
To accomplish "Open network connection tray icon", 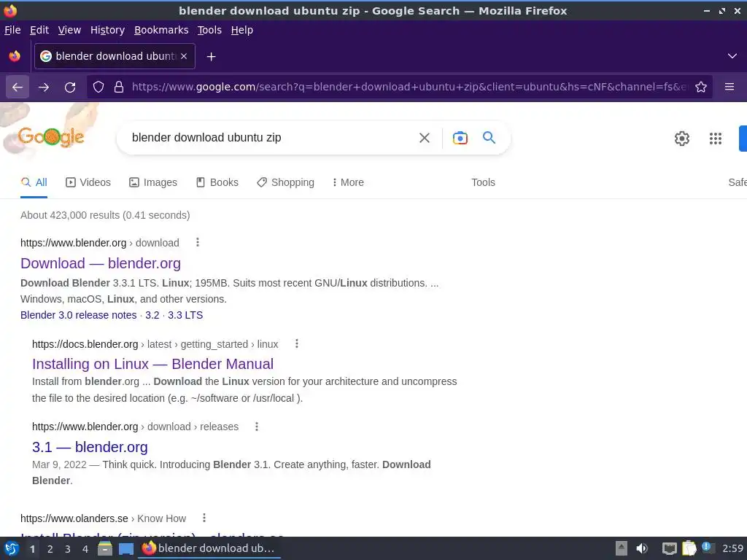I will pyautogui.click(x=670, y=548).
